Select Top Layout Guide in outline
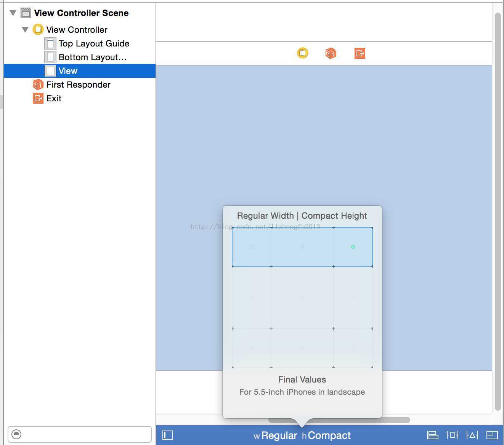The image size is (504, 445). point(94,43)
